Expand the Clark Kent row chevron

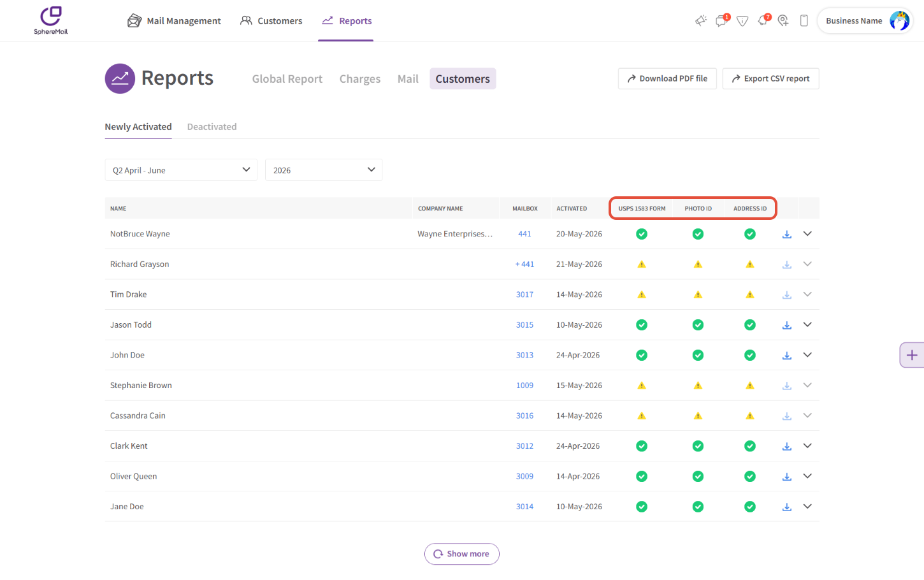click(x=807, y=446)
